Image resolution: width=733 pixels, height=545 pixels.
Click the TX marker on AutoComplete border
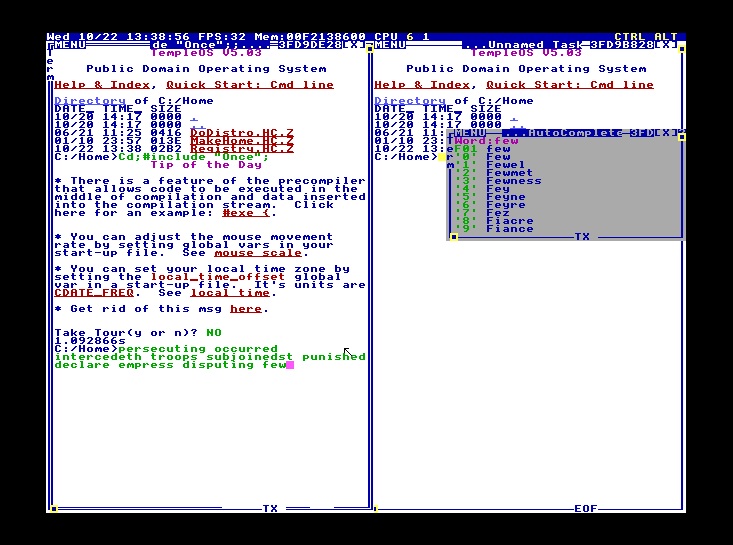point(582,237)
